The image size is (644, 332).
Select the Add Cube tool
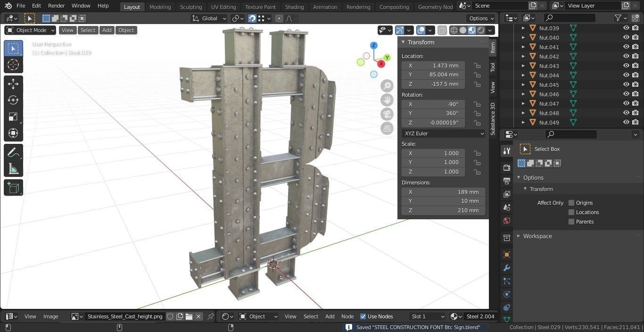click(13, 188)
